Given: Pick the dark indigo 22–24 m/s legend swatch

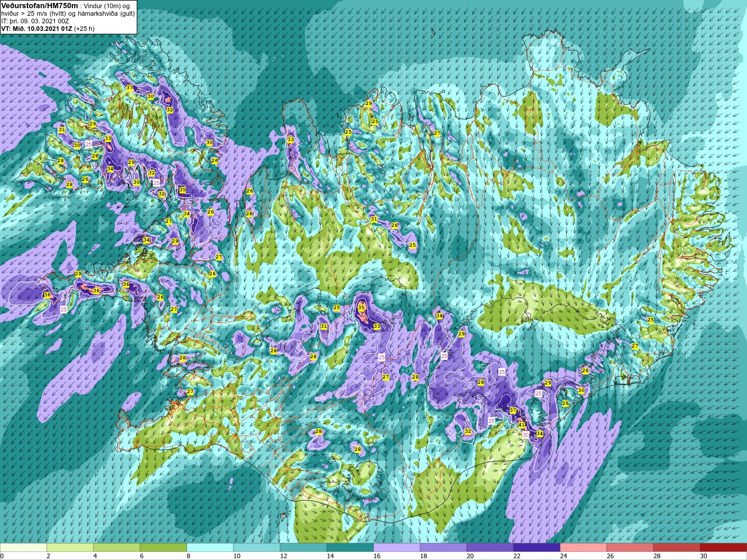Looking at the screenshot, I should [x=537, y=548].
